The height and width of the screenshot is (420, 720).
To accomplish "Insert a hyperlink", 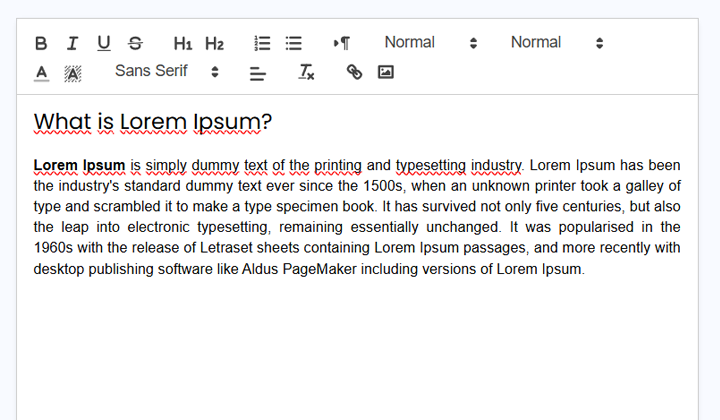I will coord(354,72).
